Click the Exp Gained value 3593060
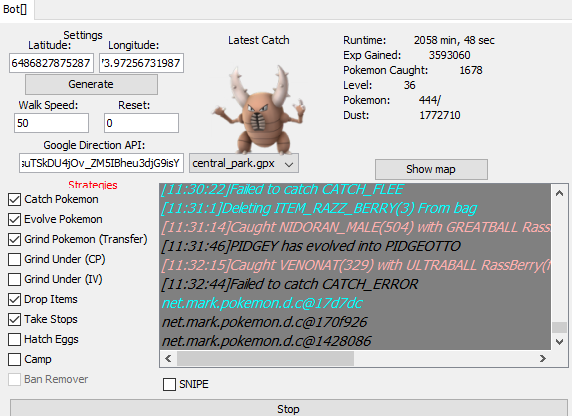 (449, 55)
